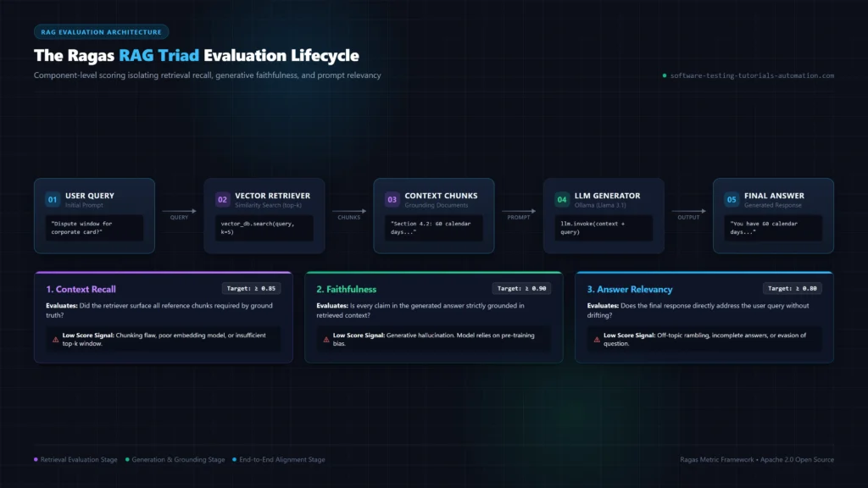Select the 04 badge on LLM Generator
Screen dimensions: 868x488
click(562, 200)
